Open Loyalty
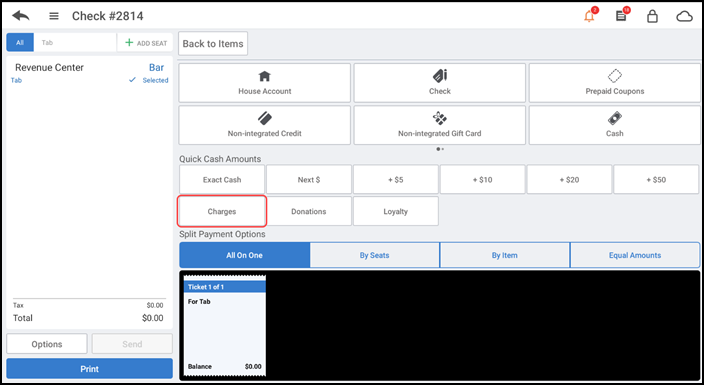 click(x=396, y=211)
